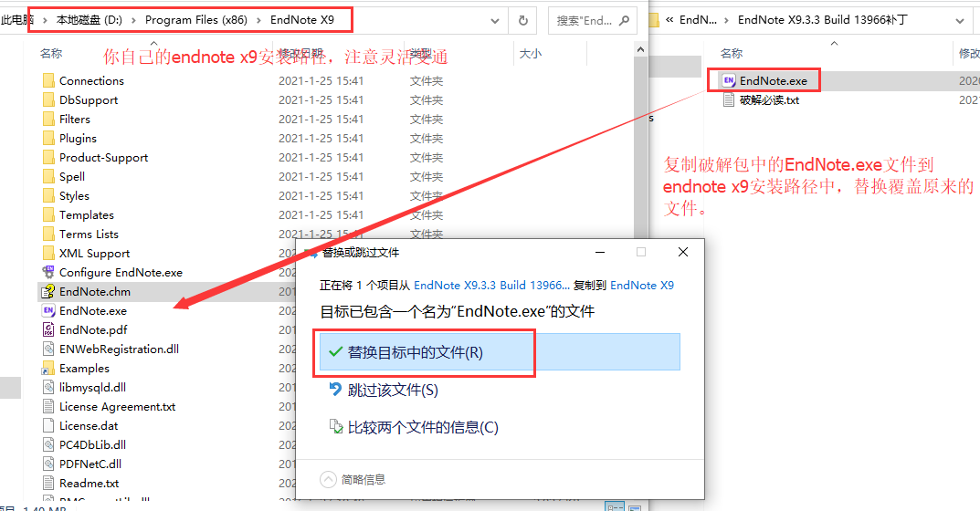The image size is (980, 511).
Task: Choose 替换目标中的文件(R) option
Action: (500, 352)
